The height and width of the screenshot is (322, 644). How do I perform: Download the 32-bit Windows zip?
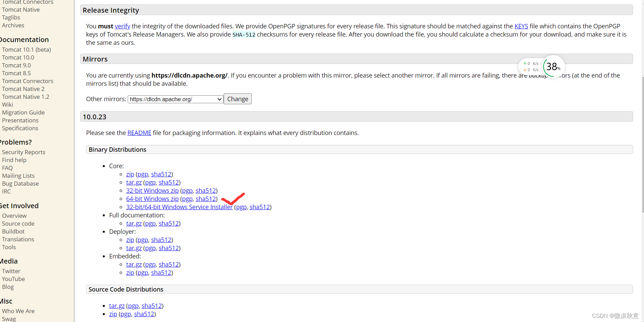point(152,191)
